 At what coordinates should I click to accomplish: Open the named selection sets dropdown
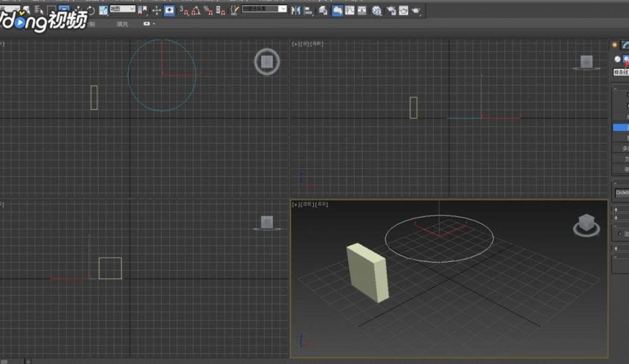click(264, 9)
